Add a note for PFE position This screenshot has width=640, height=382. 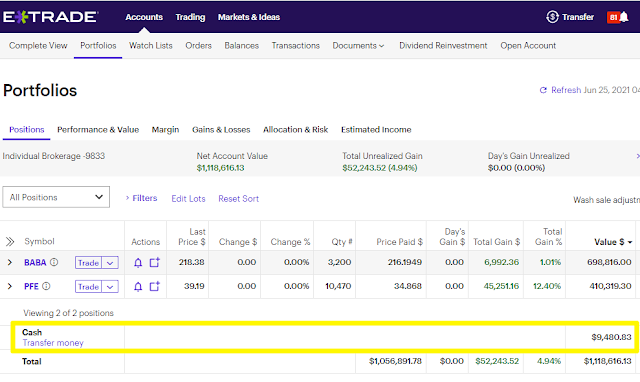click(x=155, y=286)
